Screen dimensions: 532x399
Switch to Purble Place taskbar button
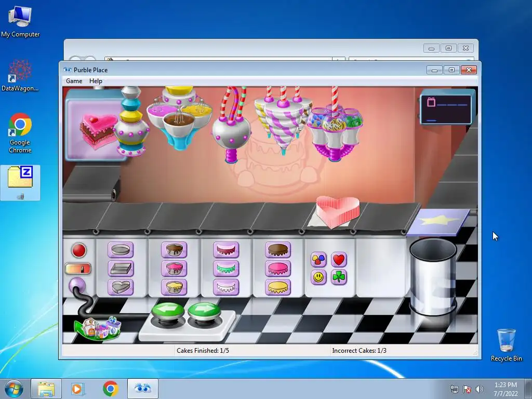[142, 389]
